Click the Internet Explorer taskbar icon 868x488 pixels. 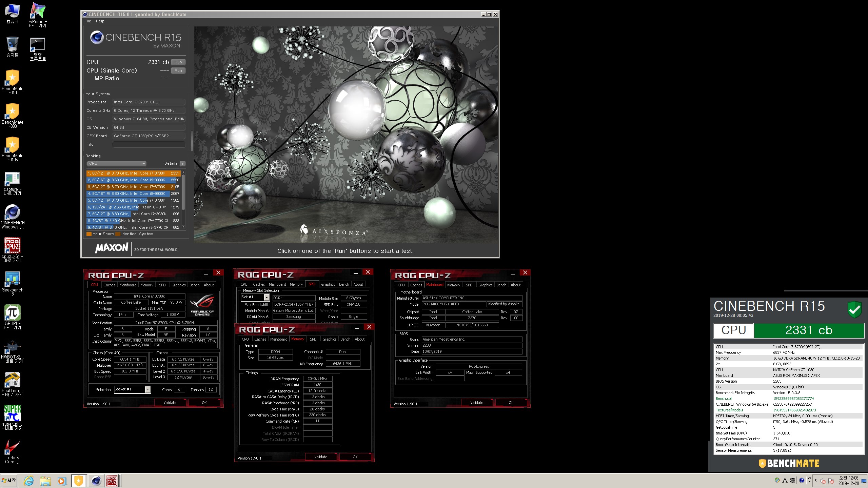(29, 481)
